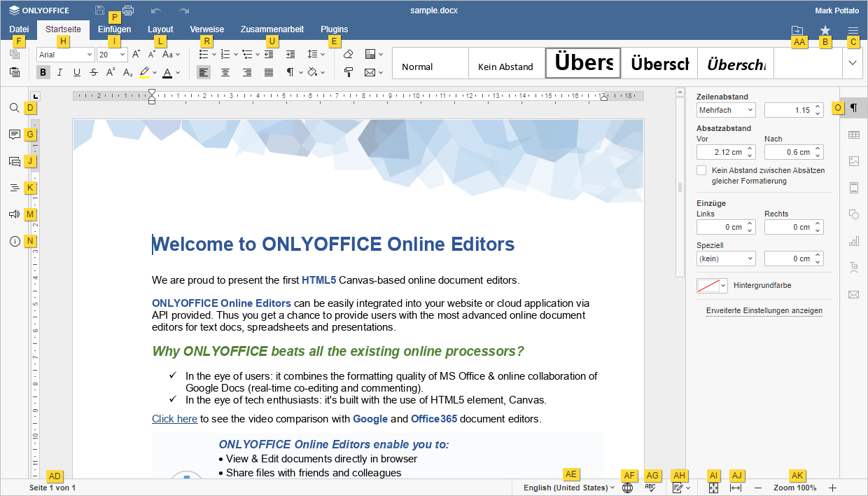868x496 pixels.
Task: Click the Copy style paint roller icon
Action: tap(349, 72)
